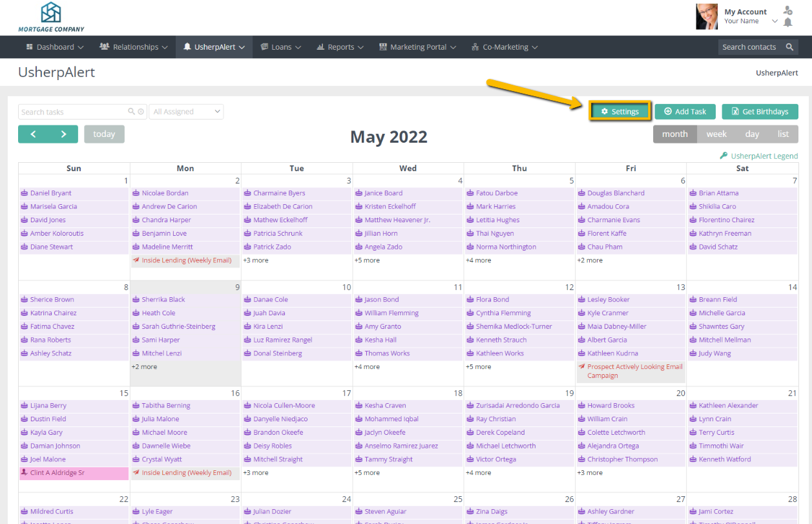The width and height of the screenshot is (812, 524).
Task: Click the notification bell icon
Action: pyautogui.click(x=787, y=23)
